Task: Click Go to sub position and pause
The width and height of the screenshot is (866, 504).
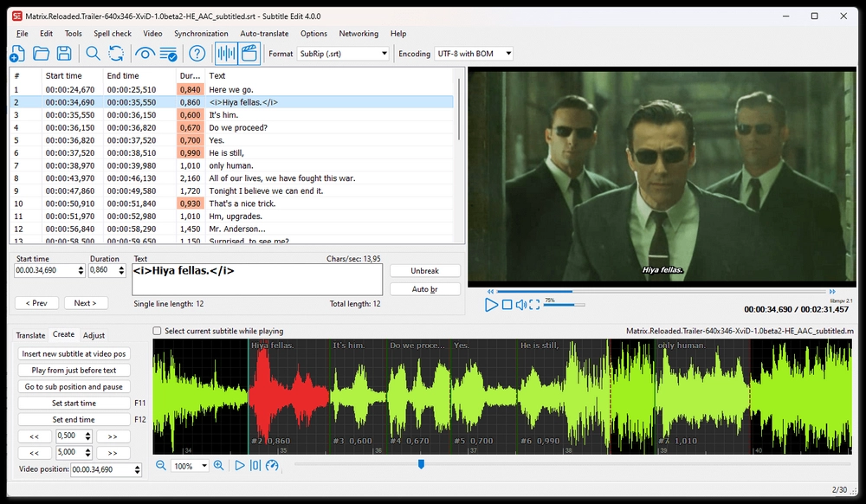Action: pos(74,387)
